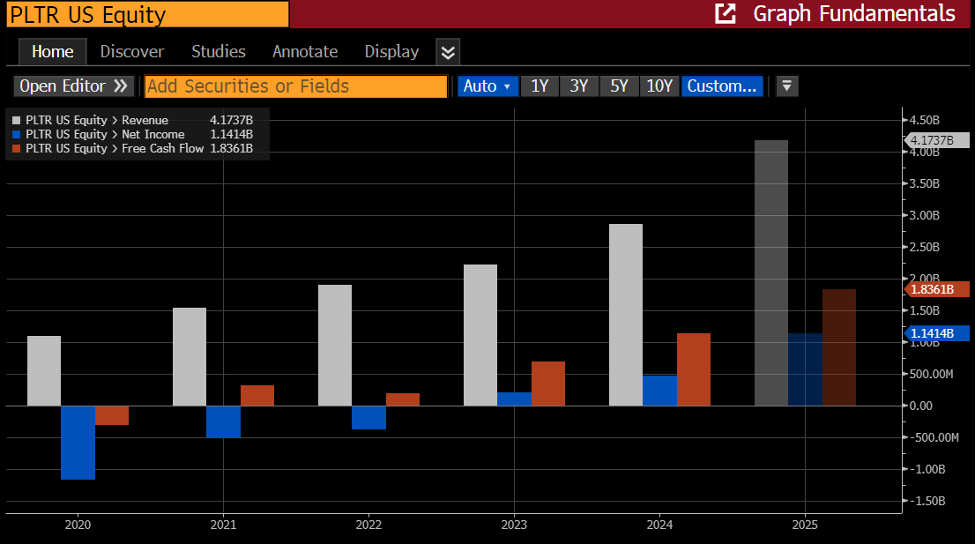Open the Display tab
Image resolution: width=977 pixels, height=545 pixels.
pyautogui.click(x=391, y=52)
